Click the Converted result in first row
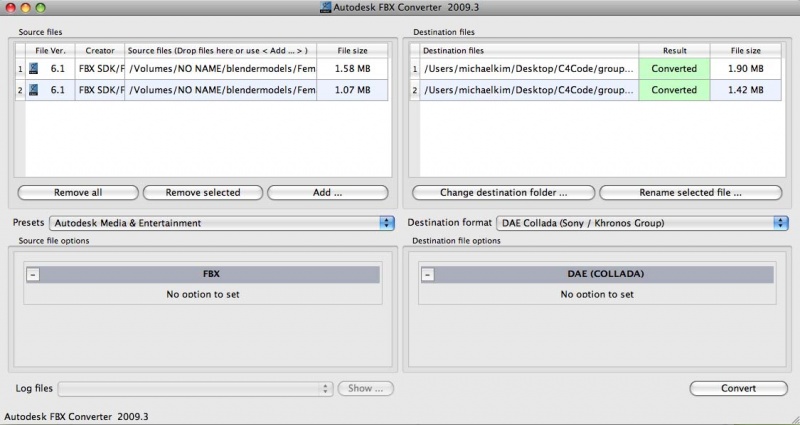The image size is (800, 425). (673, 68)
